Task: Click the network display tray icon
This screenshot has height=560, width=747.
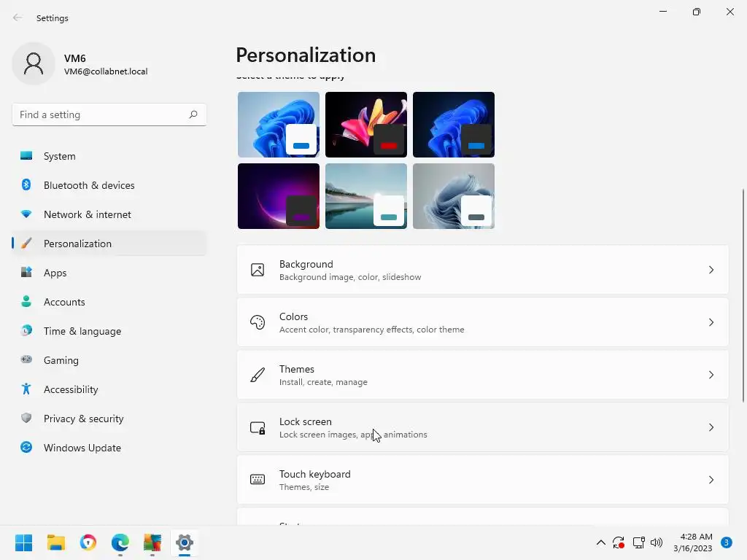Action: click(x=638, y=542)
